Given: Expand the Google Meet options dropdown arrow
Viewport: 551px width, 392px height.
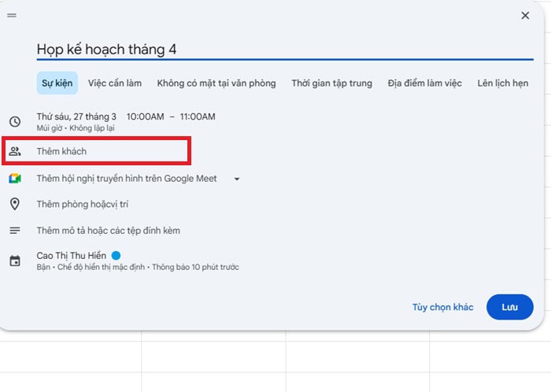Looking at the screenshot, I should (236, 179).
